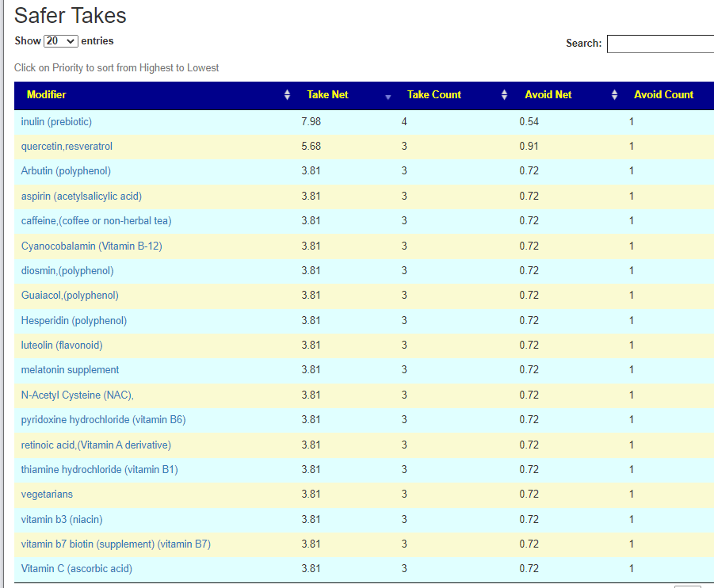
Task: Open the Show entries count dropdown
Action: click(x=61, y=41)
